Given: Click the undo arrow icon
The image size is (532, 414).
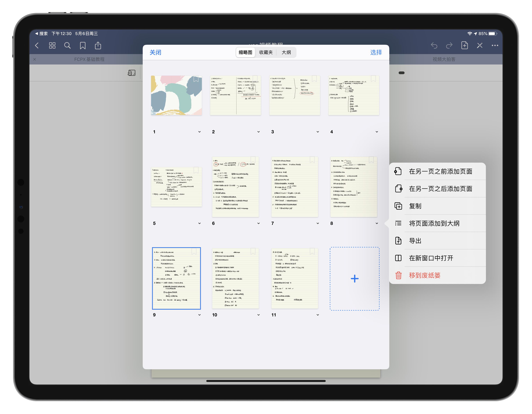Looking at the screenshot, I should (434, 46).
